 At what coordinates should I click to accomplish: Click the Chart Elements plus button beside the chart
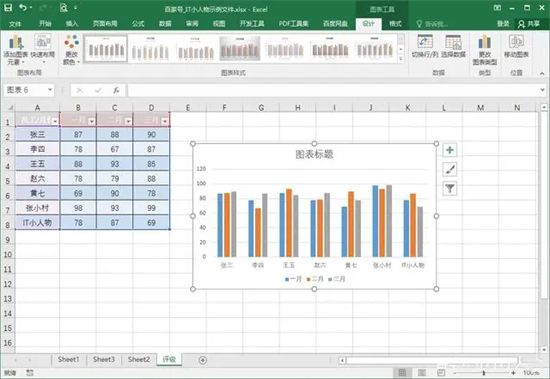point(450,150)
